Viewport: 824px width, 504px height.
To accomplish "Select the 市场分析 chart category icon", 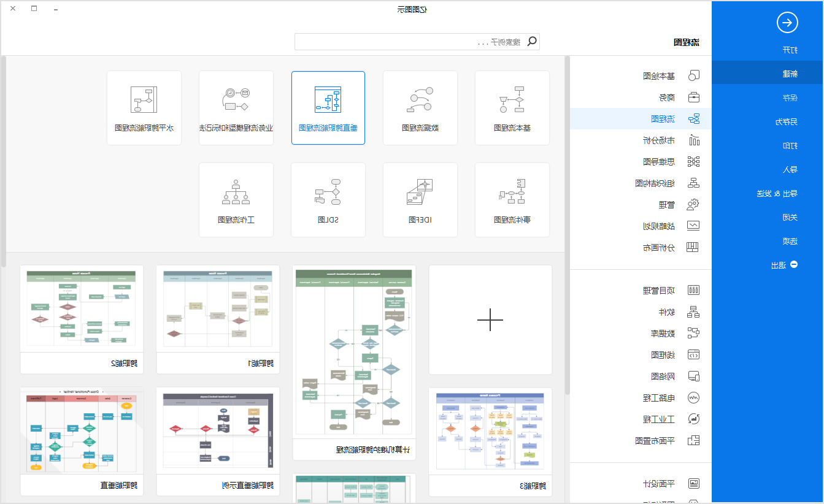I will (694, 140).
